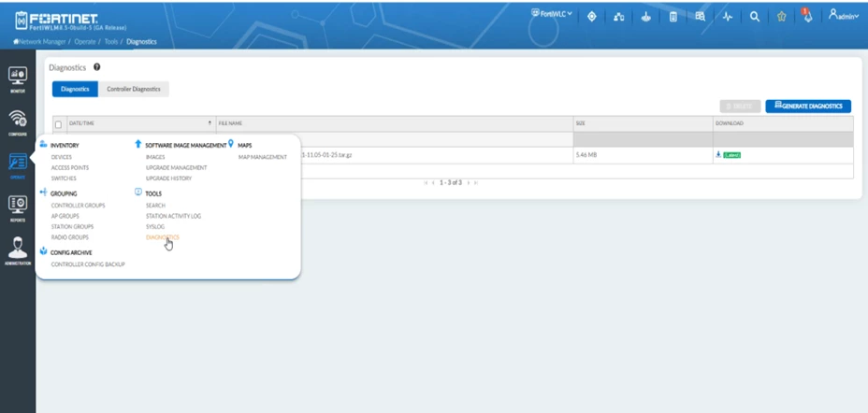Open the notifications bell with red badge
The image size is (868, 413).
coord(807,16)
